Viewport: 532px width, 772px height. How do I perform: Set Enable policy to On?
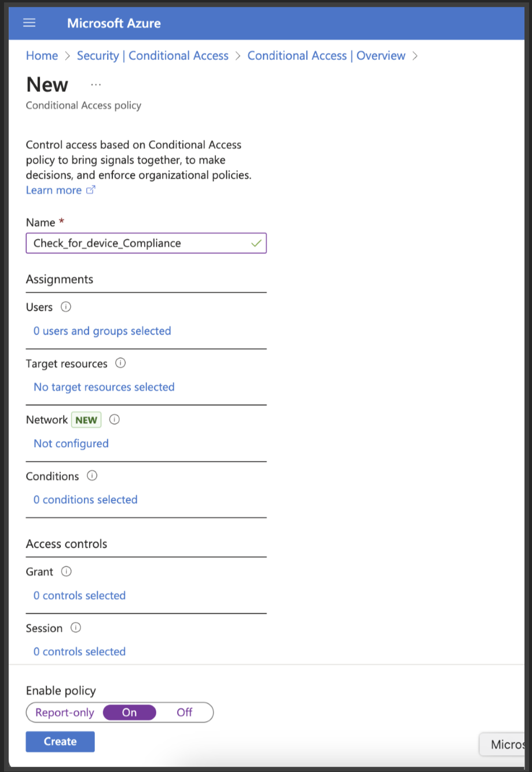coord(129,712)
